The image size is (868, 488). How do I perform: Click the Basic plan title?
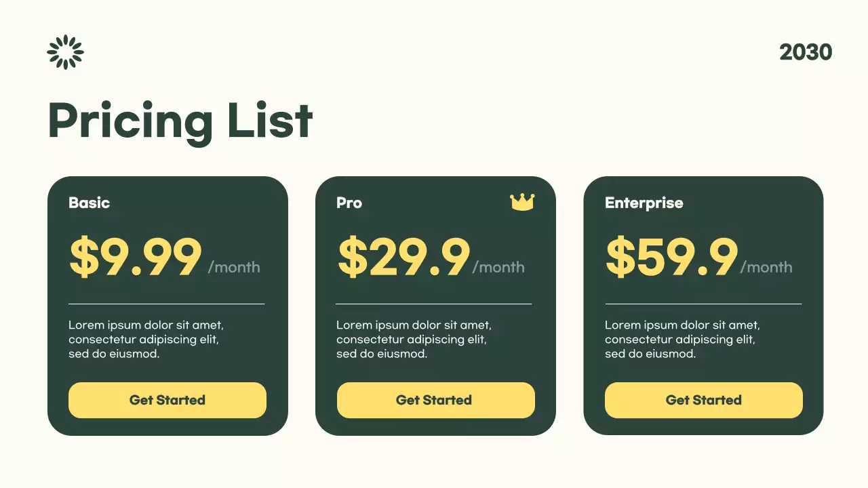coord(89,203)
